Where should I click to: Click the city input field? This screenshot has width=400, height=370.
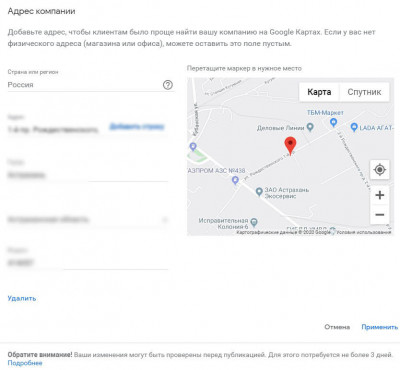(87, 175)
